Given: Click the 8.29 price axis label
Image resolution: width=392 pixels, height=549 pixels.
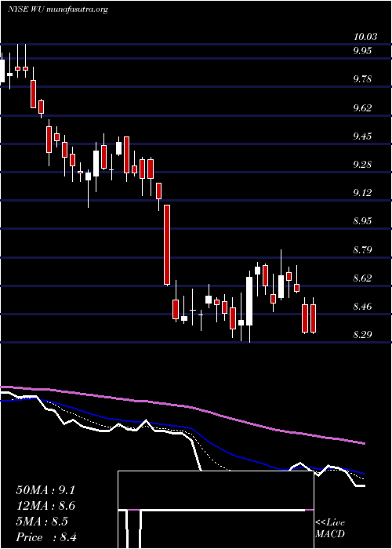Looking at the screenshot, I should click(x=362, y=334).
